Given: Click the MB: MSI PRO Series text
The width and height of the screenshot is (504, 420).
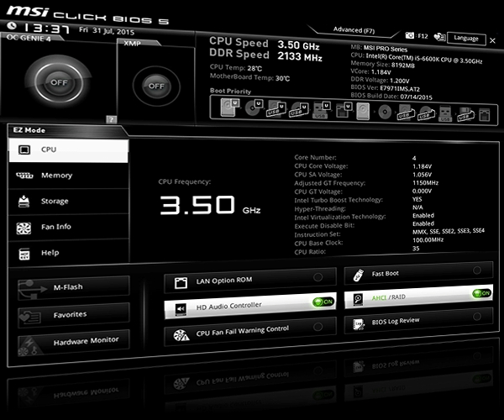Looking at the screenshot, I should click(379, 48).
